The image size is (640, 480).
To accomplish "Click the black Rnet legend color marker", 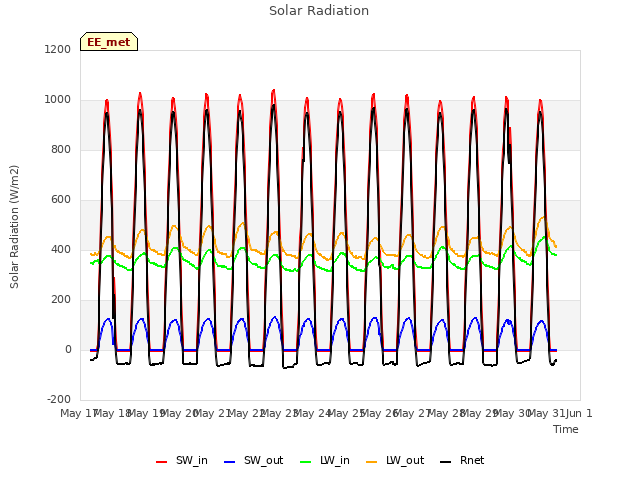I will (x=446, y=462).
